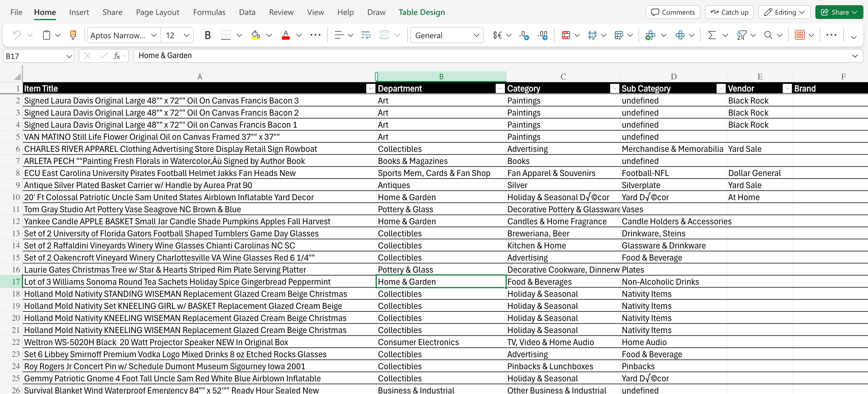Decrease decimal places
This screenshot has width=868, height=394.
click(524, 35)
